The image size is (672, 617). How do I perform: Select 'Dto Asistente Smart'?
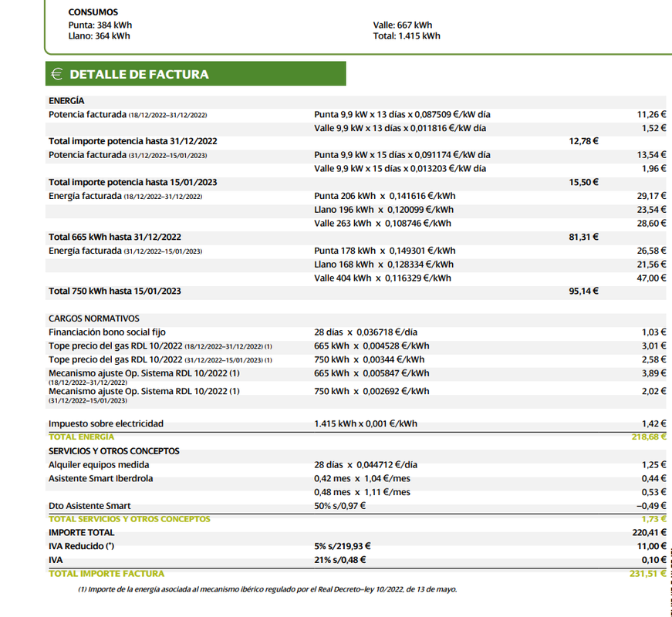click(x=89, y=507)
